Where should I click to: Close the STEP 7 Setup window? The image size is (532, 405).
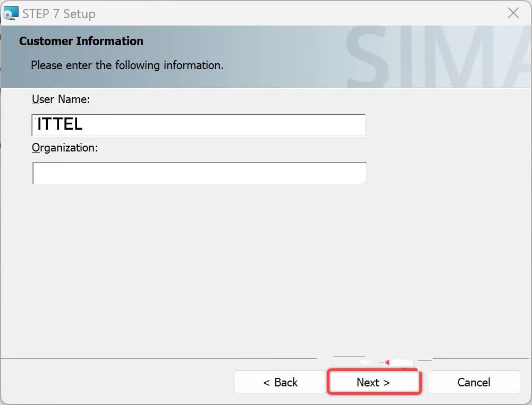513,13
